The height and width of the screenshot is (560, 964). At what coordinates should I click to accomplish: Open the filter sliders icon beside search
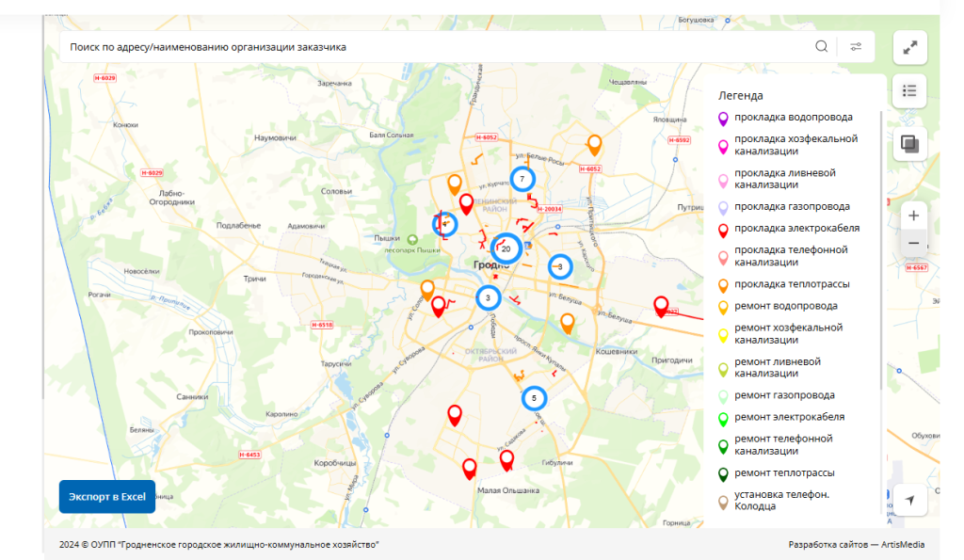coord(857,44)
